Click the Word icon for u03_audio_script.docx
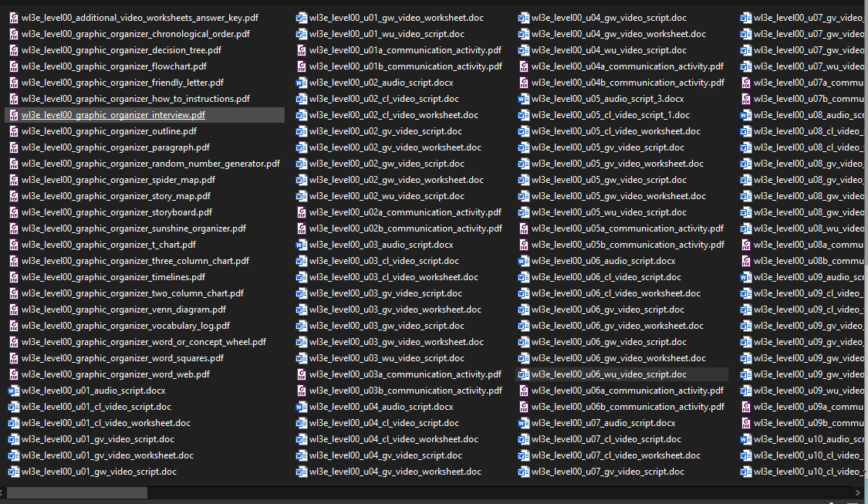This screenshot has height=504, width=868. 302,245
